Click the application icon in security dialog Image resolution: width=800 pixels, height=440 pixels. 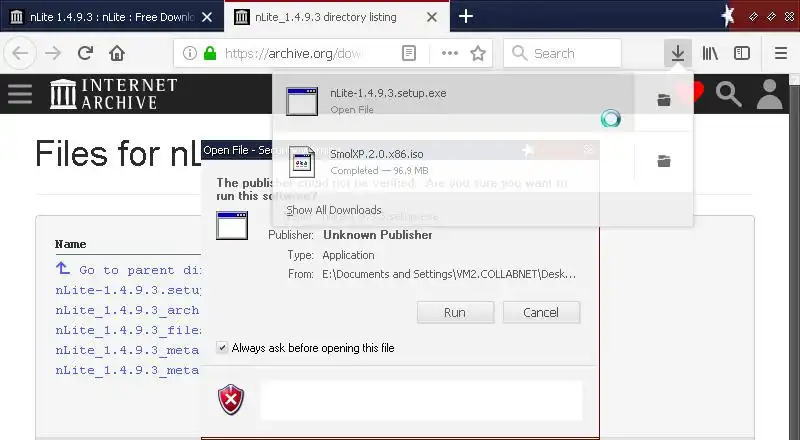pos(232,225)
